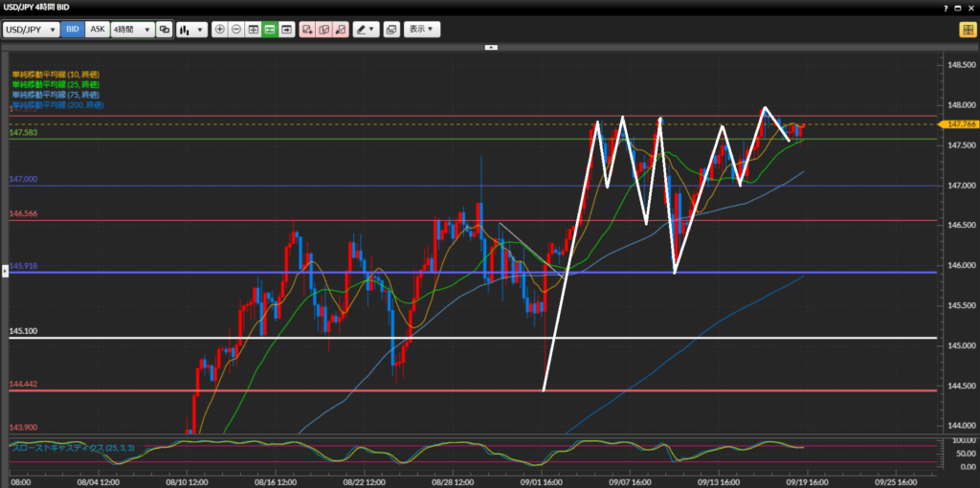Click the zoom in magnifier icon
Screen dimensions: 980x488
220,30
